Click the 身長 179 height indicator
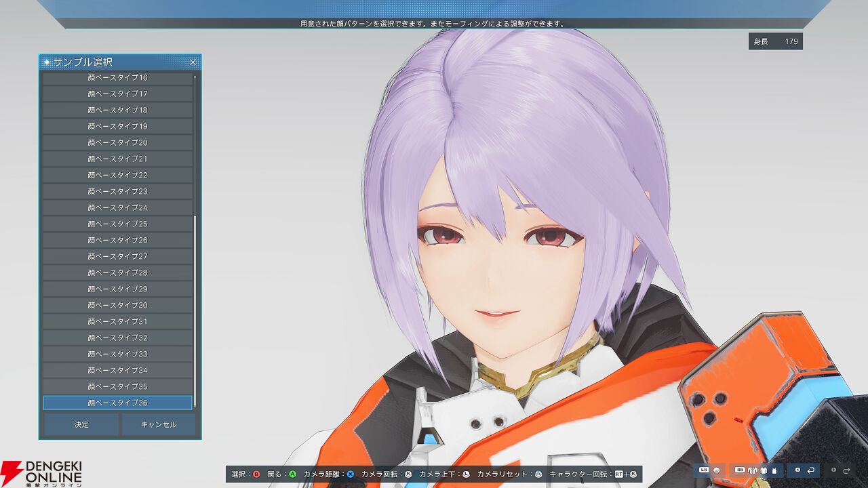The image size is (868, 488). pyautogui.click(x=776, y=41)
